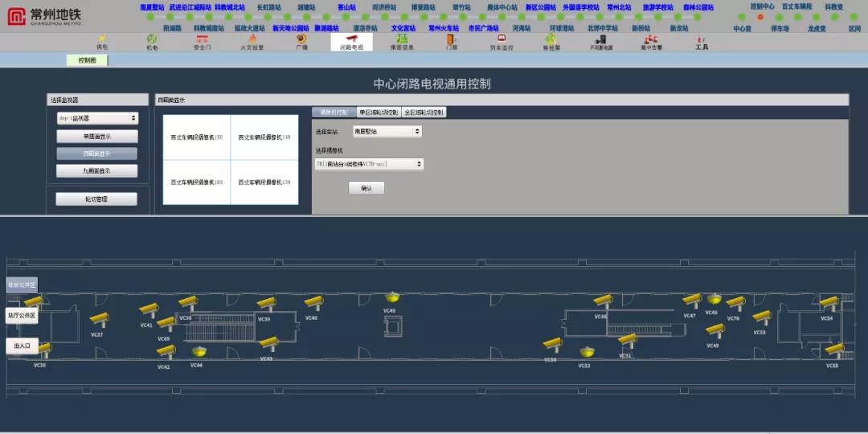Click camera VC69 icon

coord(166,323)
